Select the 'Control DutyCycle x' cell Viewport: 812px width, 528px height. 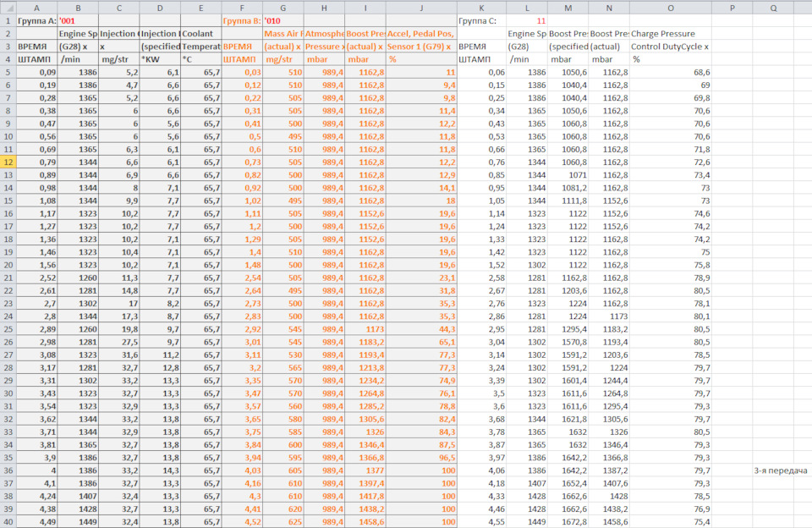tap(671, 47)
